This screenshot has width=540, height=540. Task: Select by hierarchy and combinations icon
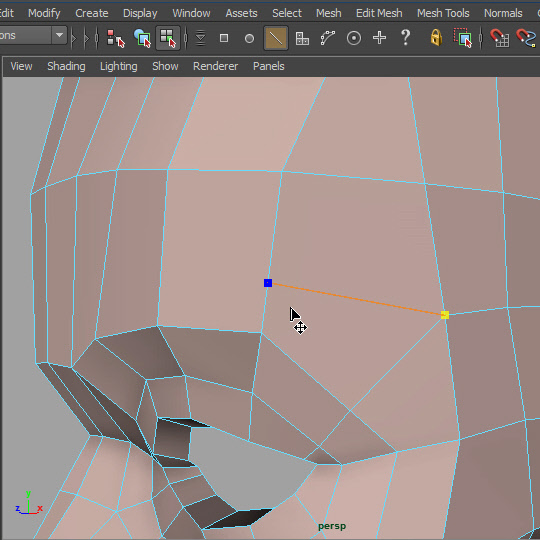115,38
